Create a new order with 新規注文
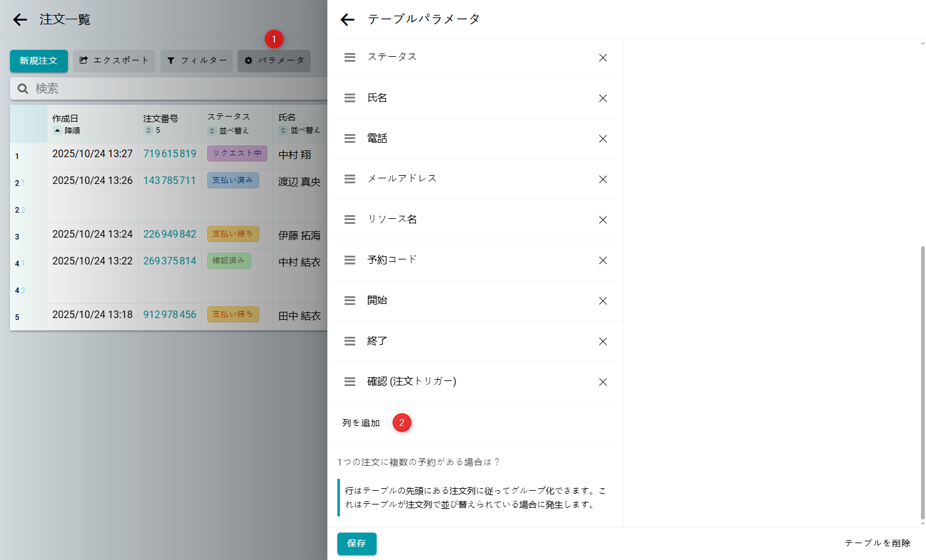 tap(39, 61)
